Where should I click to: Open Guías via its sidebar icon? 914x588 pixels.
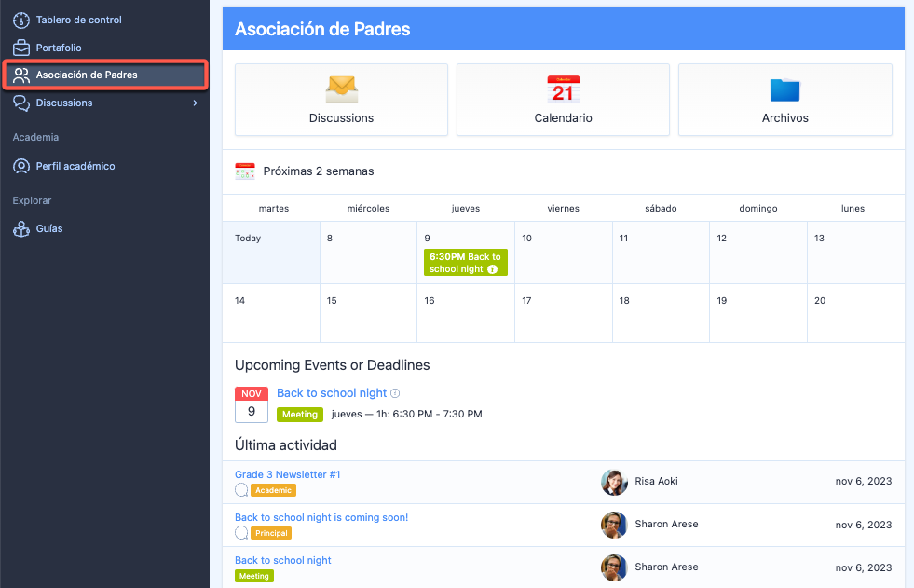coord(20,229)
